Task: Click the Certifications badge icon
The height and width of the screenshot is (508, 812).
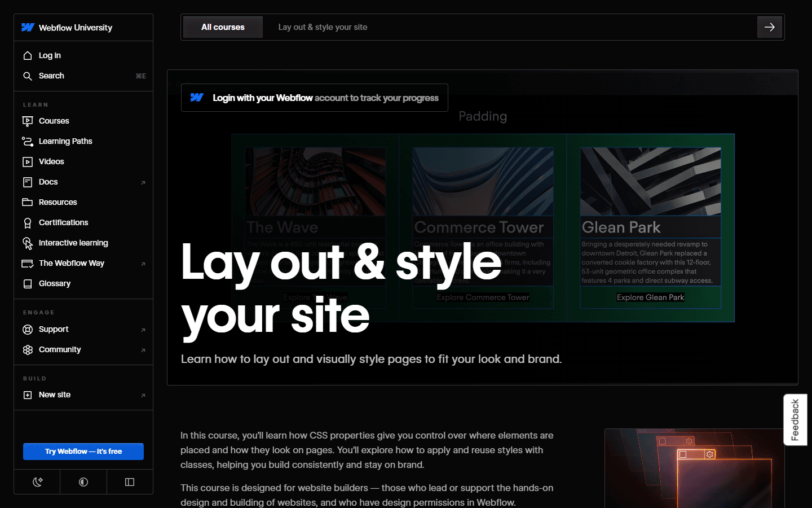Action: coord(28,223)
